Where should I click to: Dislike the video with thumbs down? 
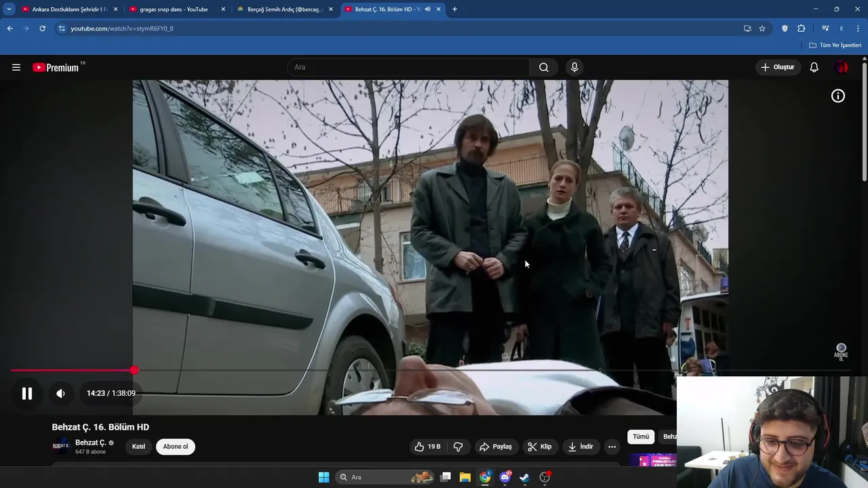[458, 447]
